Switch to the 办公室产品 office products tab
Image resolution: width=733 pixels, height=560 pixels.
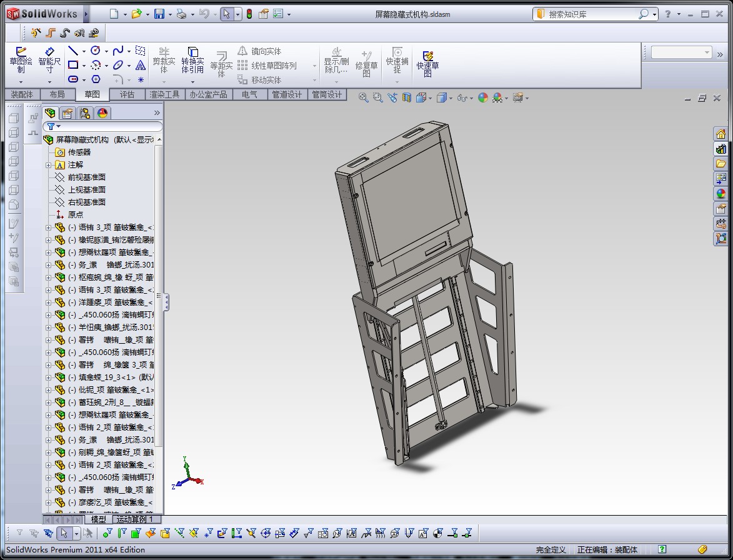[208, 94]
